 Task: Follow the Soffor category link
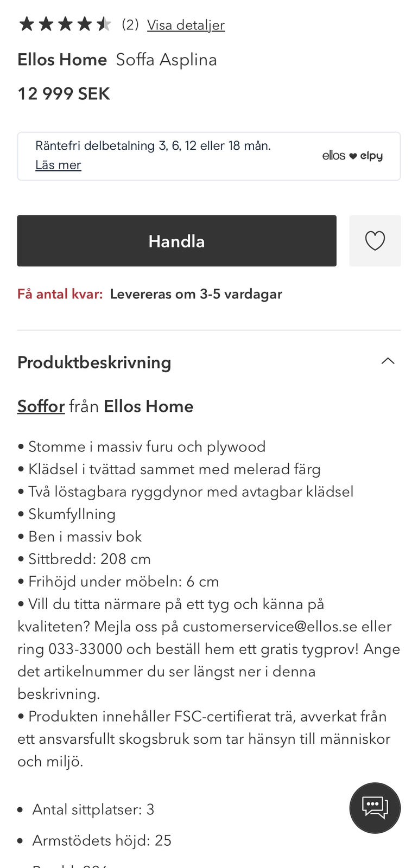tap(41, 406)
